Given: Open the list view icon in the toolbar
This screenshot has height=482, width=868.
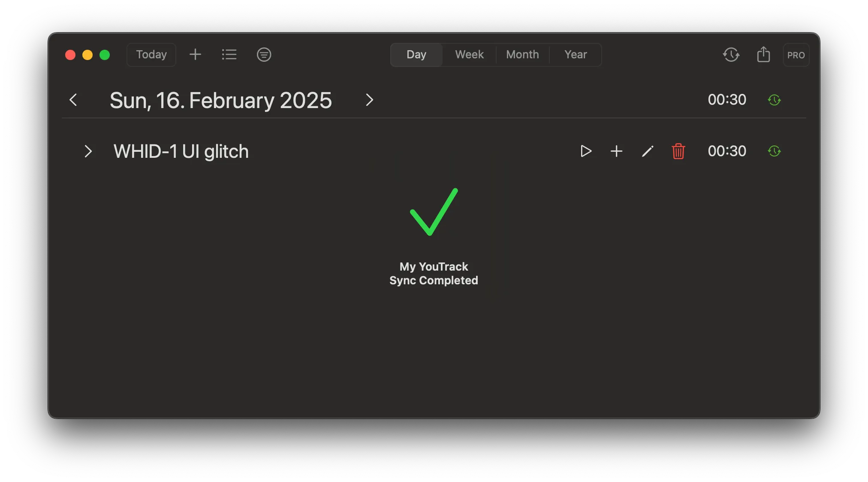Looking at the screenshot, I should tap(229, 54).
